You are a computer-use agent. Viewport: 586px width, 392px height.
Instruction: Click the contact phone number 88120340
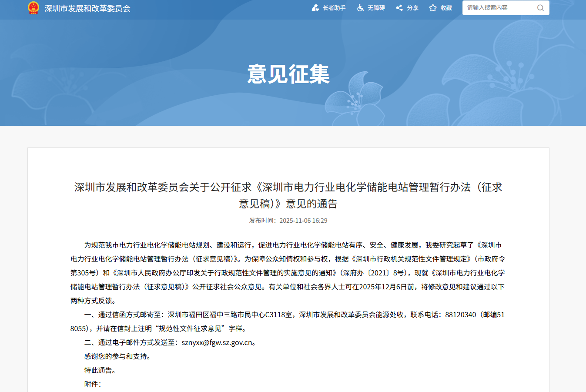pos(460,315)
